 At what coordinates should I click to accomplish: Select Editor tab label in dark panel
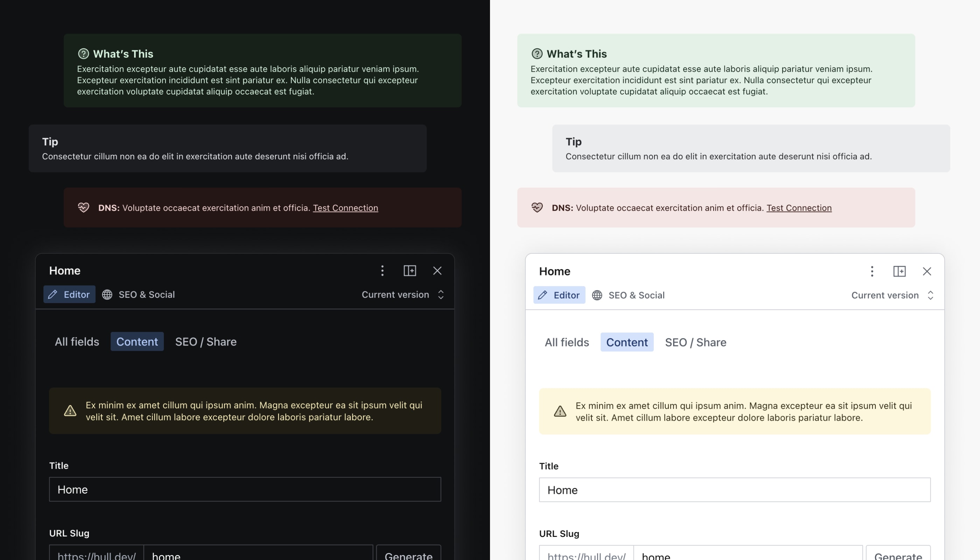tap(77, 295)
